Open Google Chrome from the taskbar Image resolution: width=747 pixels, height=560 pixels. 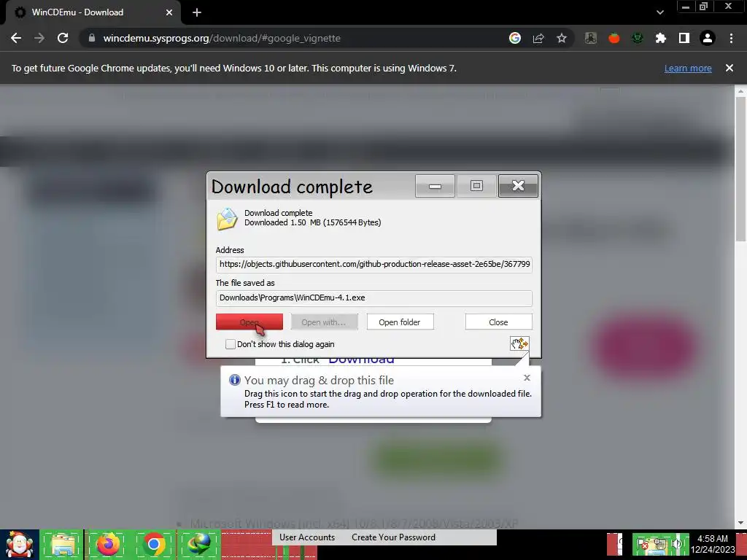tap(154, 545)
